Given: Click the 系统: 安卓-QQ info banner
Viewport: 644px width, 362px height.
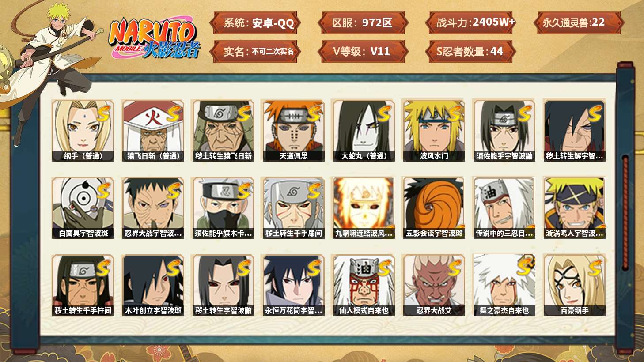Looking at the screenshot, I should pos(255,23).
